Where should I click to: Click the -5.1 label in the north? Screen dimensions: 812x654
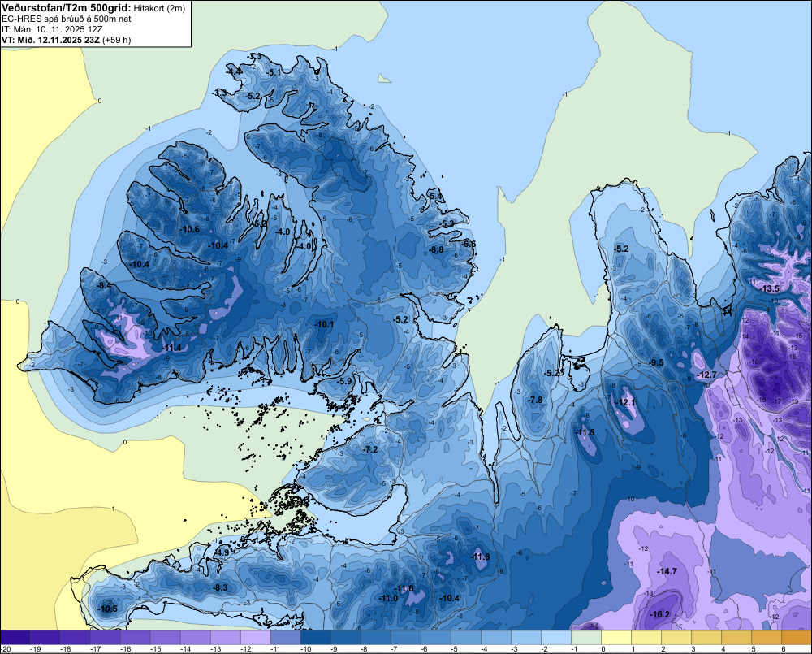click(274, 72)
